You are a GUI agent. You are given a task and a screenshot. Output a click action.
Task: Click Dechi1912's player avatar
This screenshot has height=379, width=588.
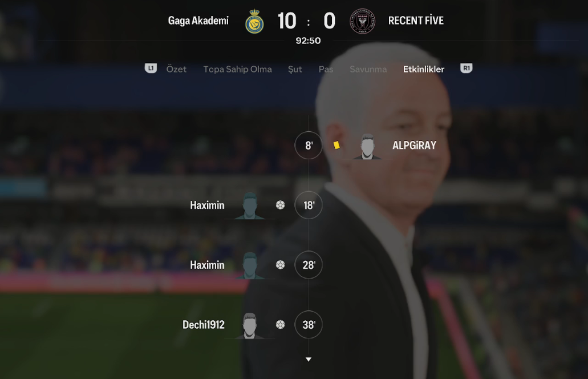point(250,326)
